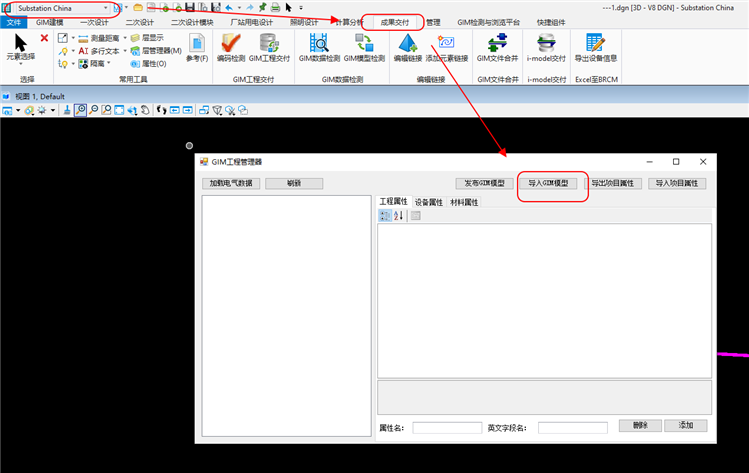
Task: Click the 刷新 refresh button
Action: point(294,183)
